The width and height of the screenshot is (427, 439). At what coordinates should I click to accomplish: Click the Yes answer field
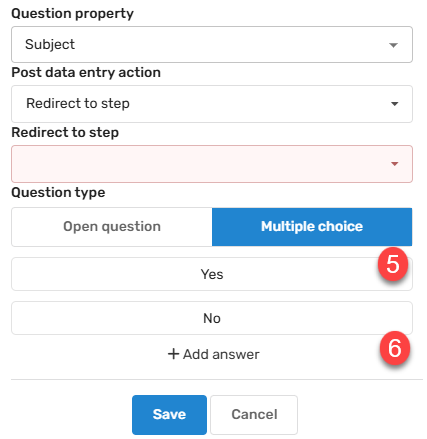pos(212,274)
